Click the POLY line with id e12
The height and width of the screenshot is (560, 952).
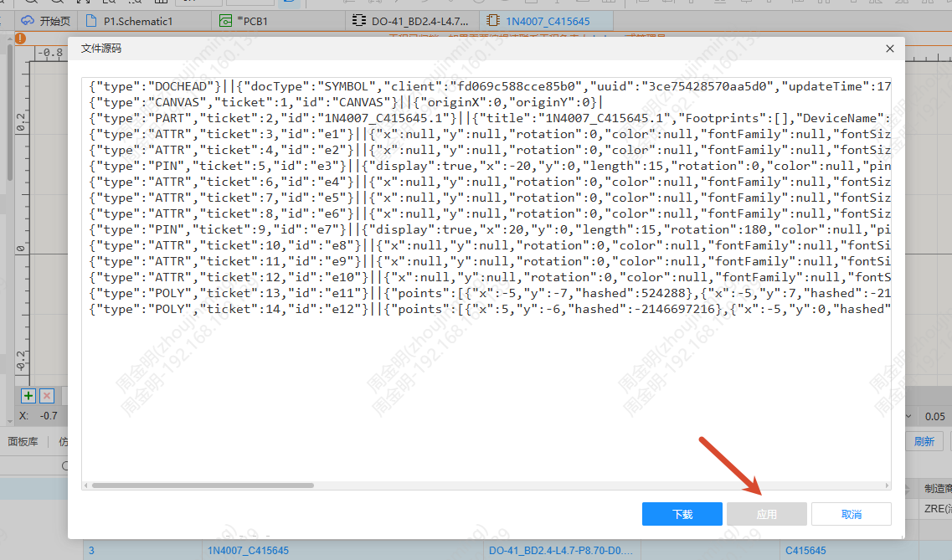pyautogui.click(x=489, y=309)
